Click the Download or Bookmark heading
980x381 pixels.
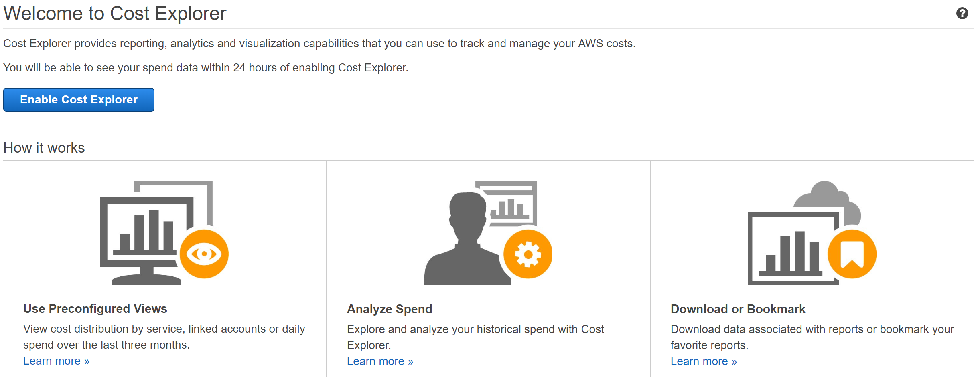738,309
